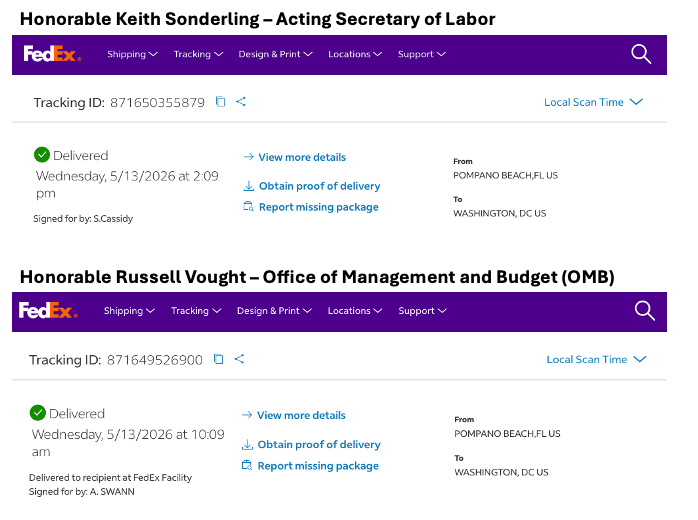The image size is (698, 520).
Task: Click tracking number 871650355879
Action: click(x=157, y=102)
